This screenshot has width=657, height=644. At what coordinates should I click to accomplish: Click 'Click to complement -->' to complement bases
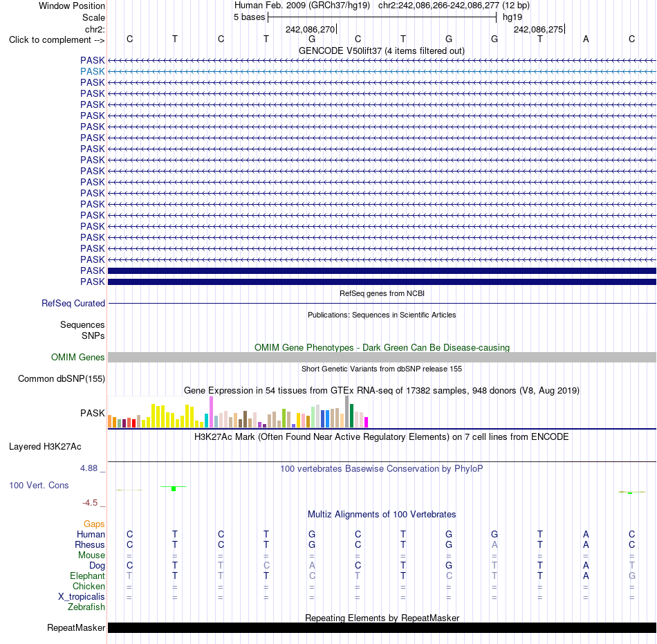57,40
